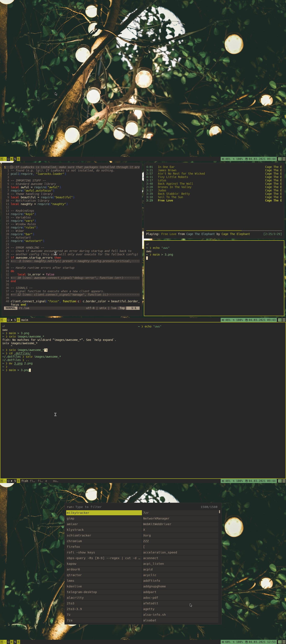Select 'rofi -show keys' in the run list
Image resolution: width=286 pixels, height=644 pixels.
click(104, 552)
